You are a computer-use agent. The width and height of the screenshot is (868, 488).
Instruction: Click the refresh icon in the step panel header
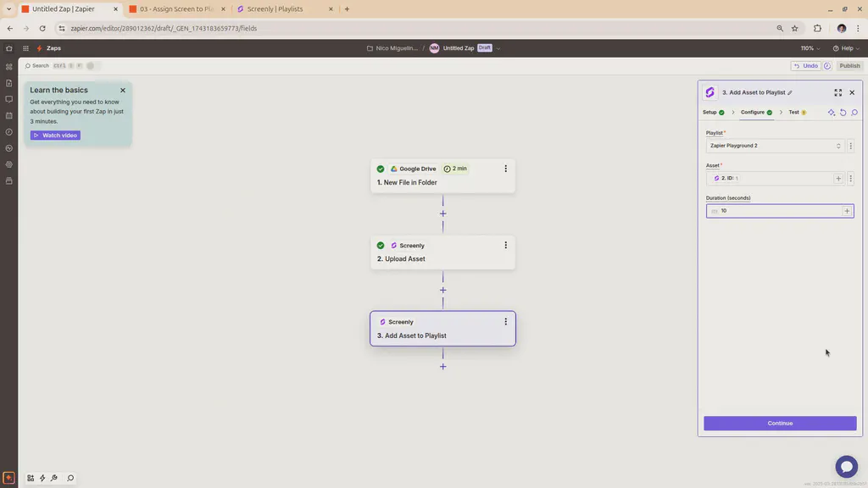pyautogui.click(x=843, y=112)
